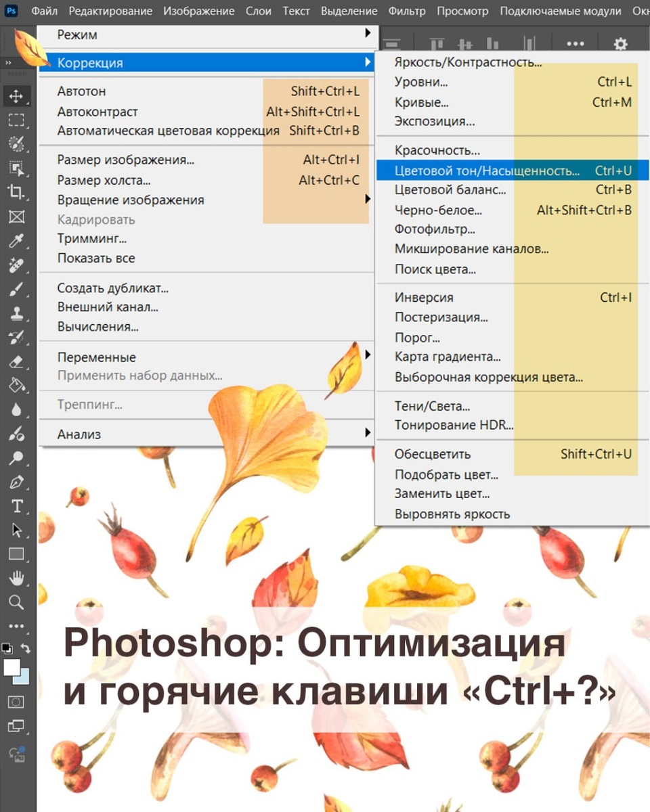Select the Object Selection tool
Viewport: 650px width, 812px height.
pos(16,168)
